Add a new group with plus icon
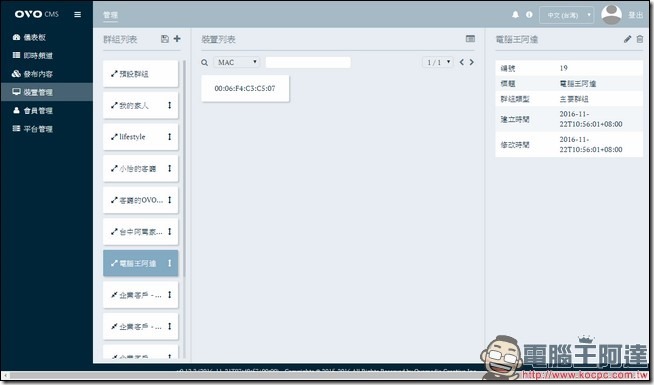 (x=177, y=39)
